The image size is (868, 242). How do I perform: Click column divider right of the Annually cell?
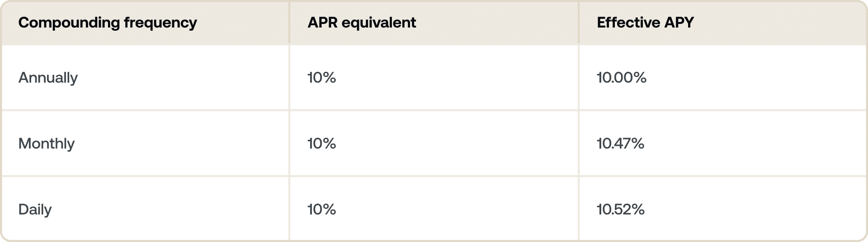pos(289,78)
